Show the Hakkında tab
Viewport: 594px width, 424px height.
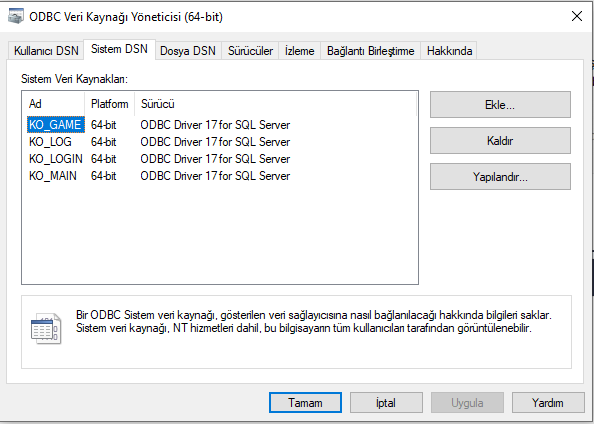[x=449, y=51]
